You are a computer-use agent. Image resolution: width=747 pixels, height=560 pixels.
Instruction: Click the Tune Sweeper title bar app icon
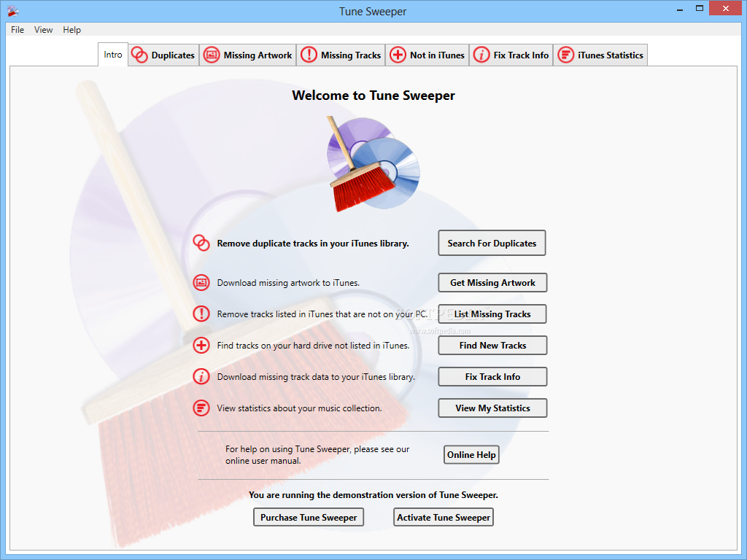12,10
